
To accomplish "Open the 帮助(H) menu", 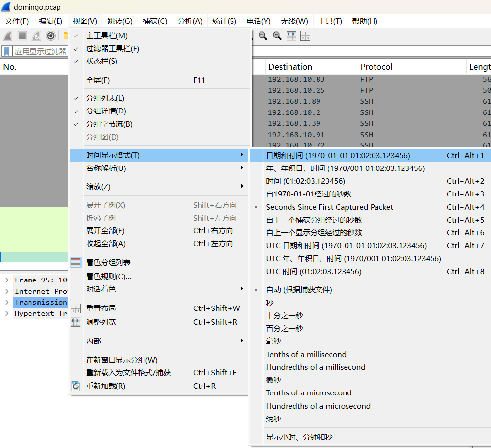I will 365,21.
